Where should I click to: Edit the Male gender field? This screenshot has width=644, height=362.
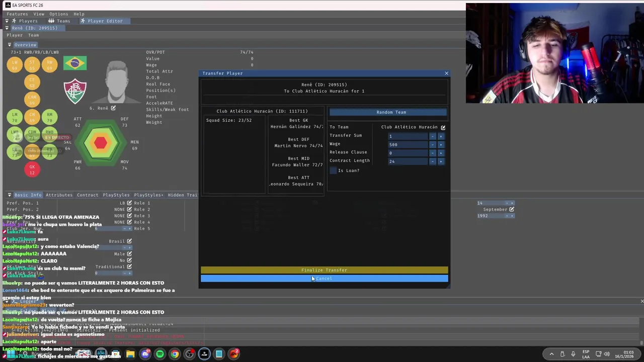pyautogui.click(x=129, y=254)
